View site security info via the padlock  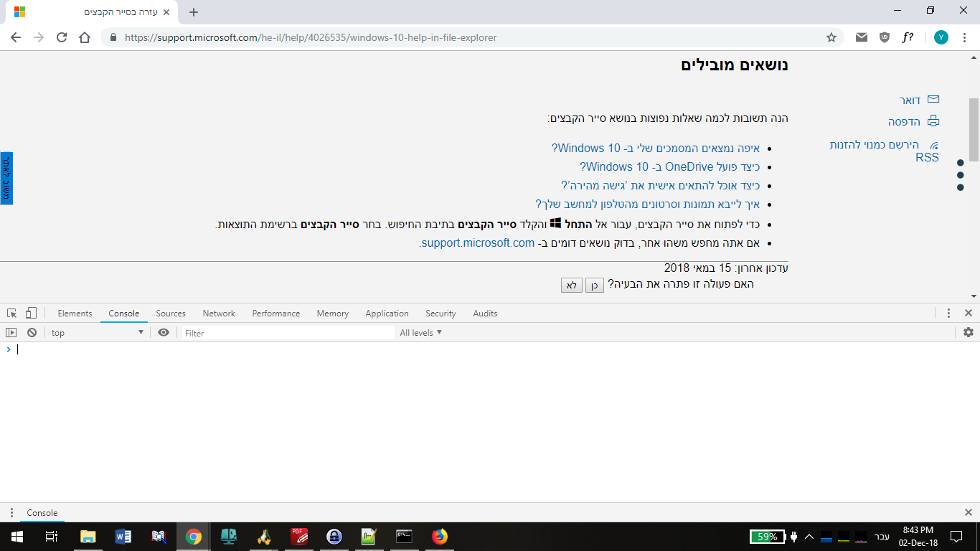click(113, 37)
